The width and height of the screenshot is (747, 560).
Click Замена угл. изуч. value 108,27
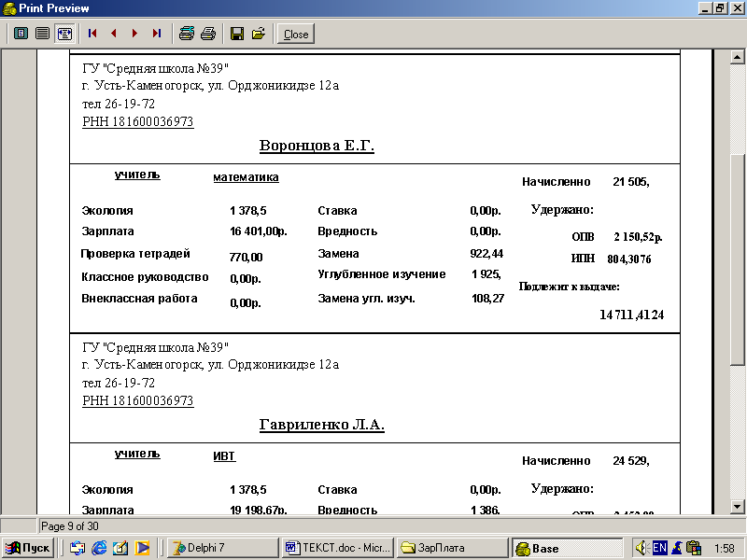487,299
